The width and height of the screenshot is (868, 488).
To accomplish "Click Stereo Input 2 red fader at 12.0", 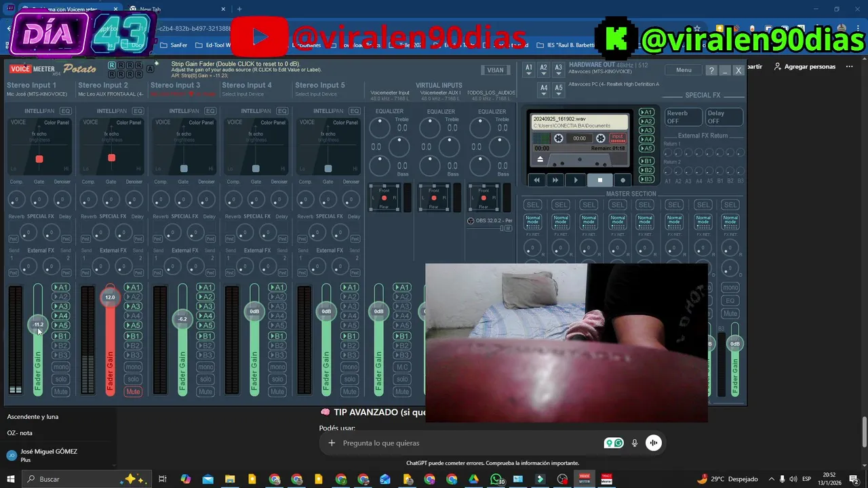I will [x=110, y=297].
